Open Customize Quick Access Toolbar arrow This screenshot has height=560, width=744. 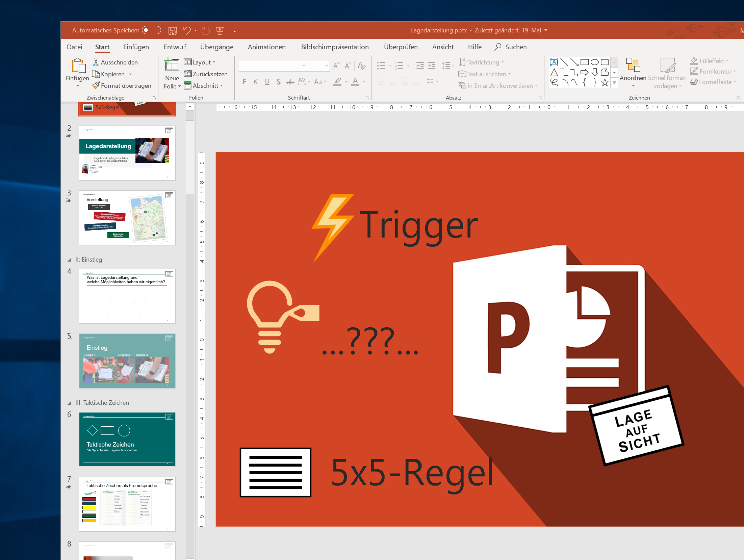click(x=235, y=31)
